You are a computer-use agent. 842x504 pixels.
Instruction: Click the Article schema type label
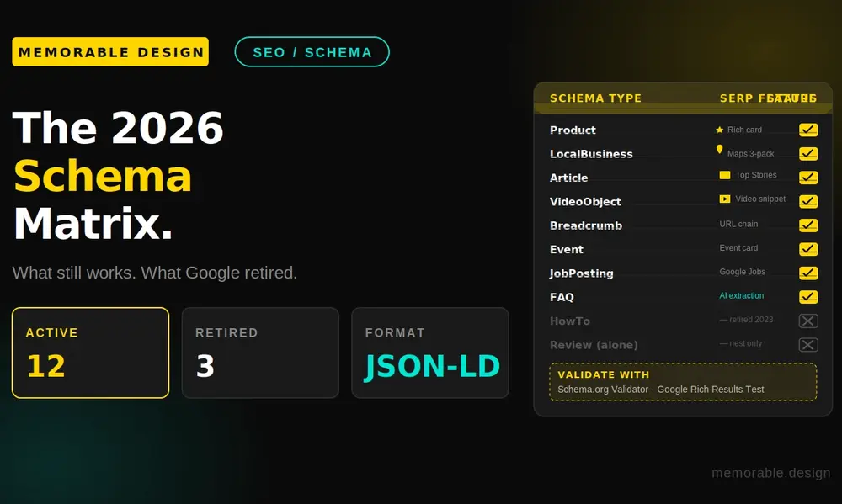coord(568,178)
